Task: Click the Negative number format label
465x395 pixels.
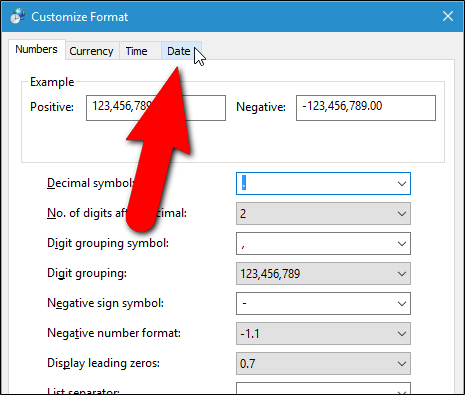Action: (x=114, y=333)
